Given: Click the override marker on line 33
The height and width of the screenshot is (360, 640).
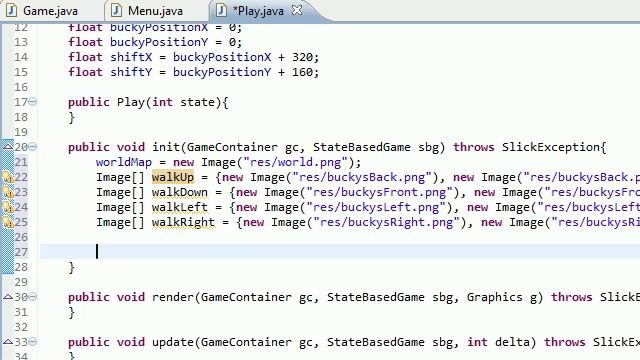Looking at the screenshot, I should [8, 341].
